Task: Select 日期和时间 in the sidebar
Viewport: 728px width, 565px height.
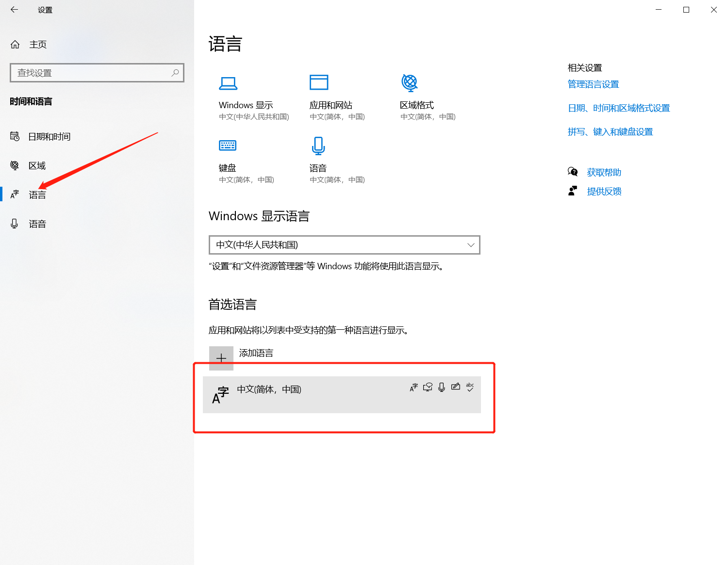Action: pyautogui.click(x=49, y=136)
